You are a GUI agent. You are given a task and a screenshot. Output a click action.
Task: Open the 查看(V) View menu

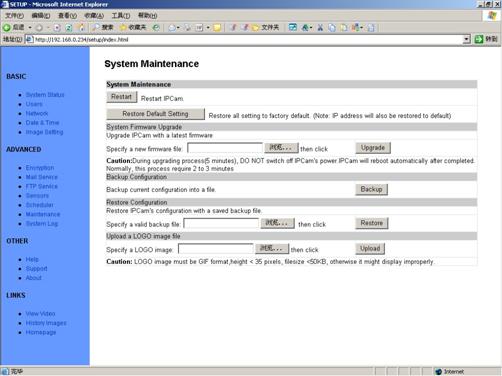(x=67, y=16)
